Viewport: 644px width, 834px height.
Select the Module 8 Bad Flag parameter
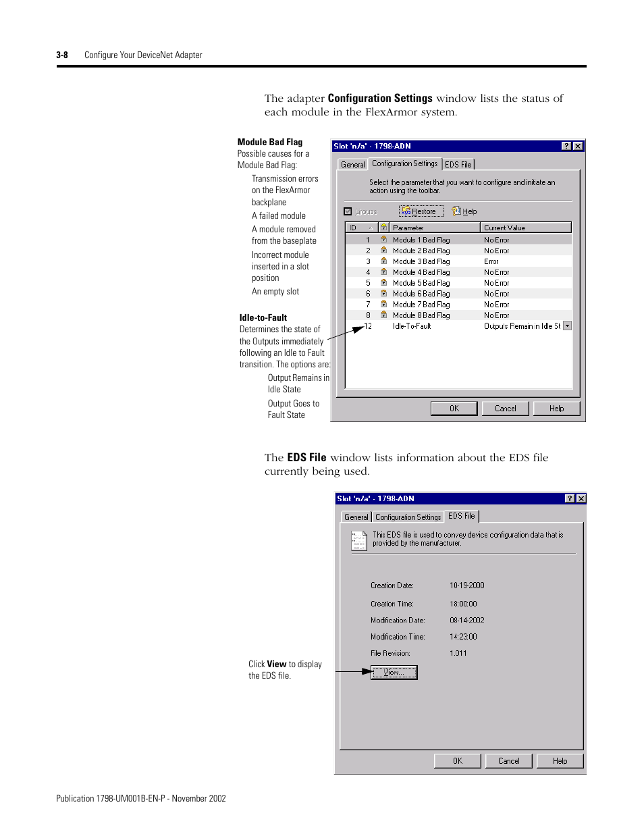pos(421,315)
